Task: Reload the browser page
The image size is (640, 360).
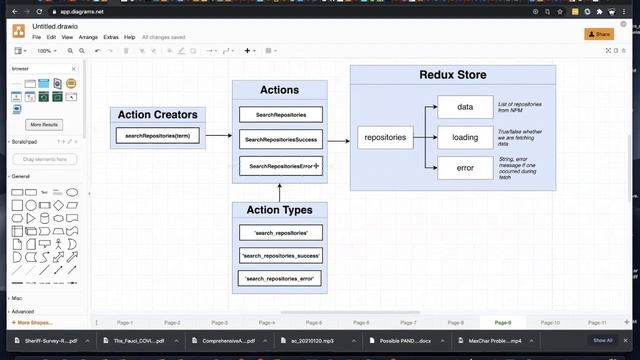Action: 39,12
